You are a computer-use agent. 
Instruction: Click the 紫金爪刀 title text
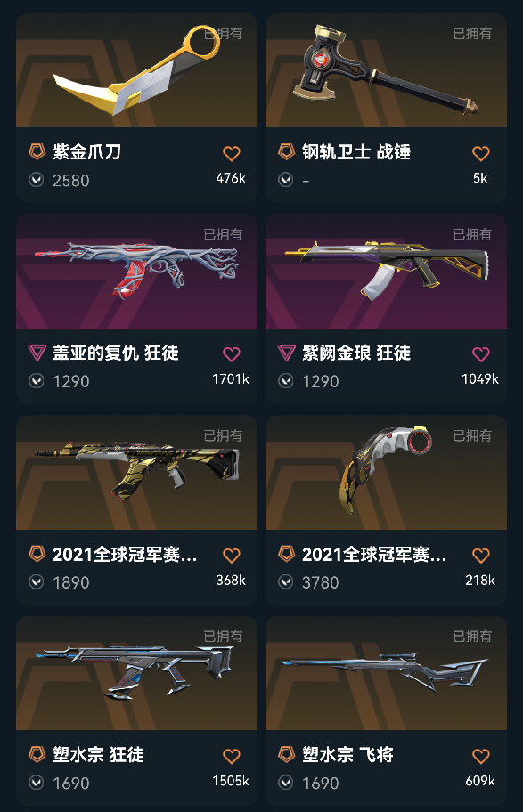click(x=86, y=152)
